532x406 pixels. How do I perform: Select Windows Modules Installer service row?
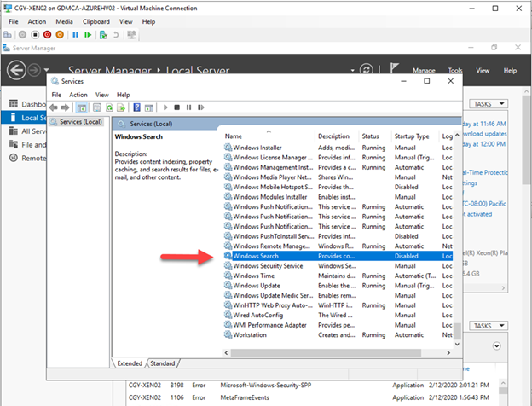click(x=338, y=197)
